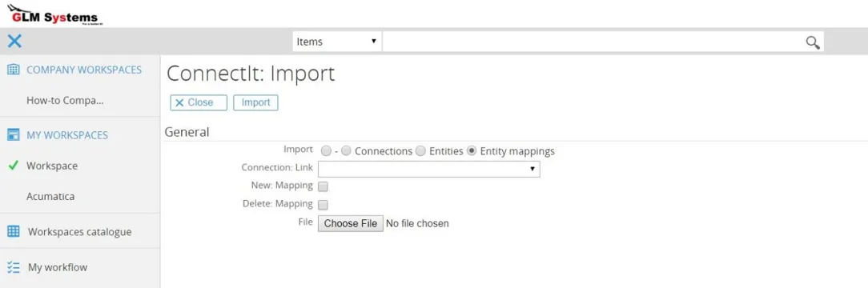Select the Workspace item in the sidebar
Image resolution: width=868 pixels, height=288 pixels.
52,166
